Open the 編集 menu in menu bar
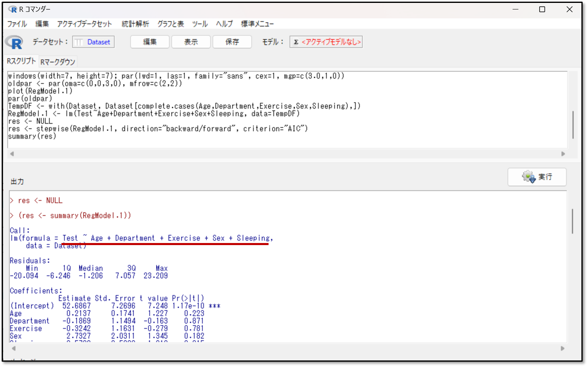 tap(42, 24)
